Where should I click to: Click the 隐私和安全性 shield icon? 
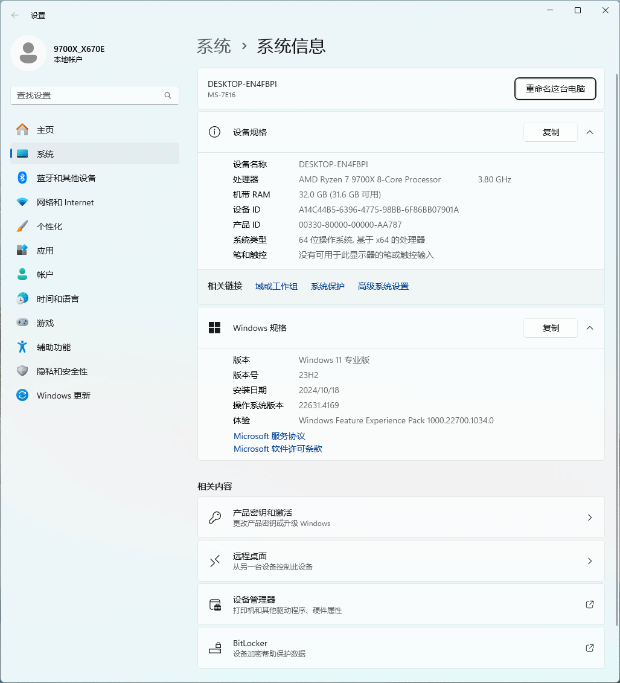click(x=22, y=371)
